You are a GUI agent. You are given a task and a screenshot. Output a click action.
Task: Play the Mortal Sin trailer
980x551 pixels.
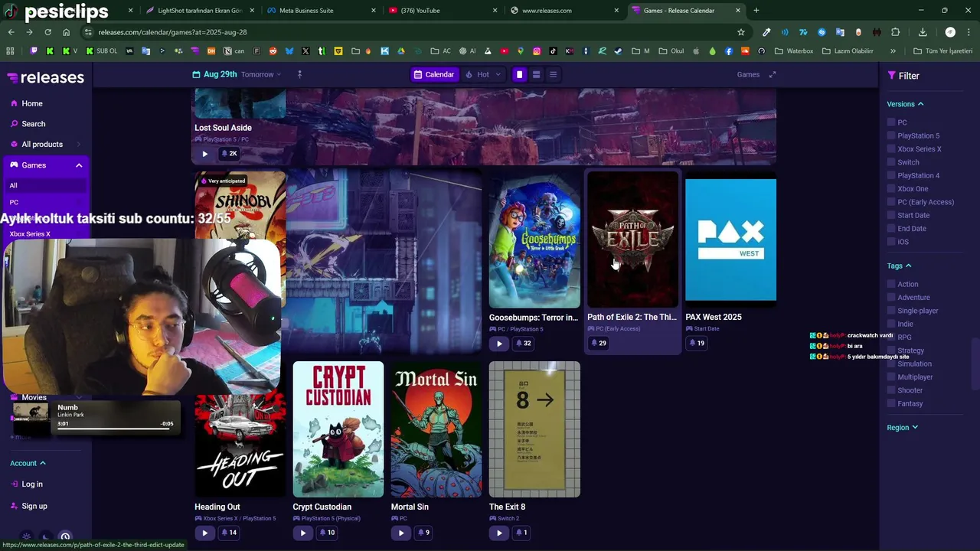coord(400,533)
